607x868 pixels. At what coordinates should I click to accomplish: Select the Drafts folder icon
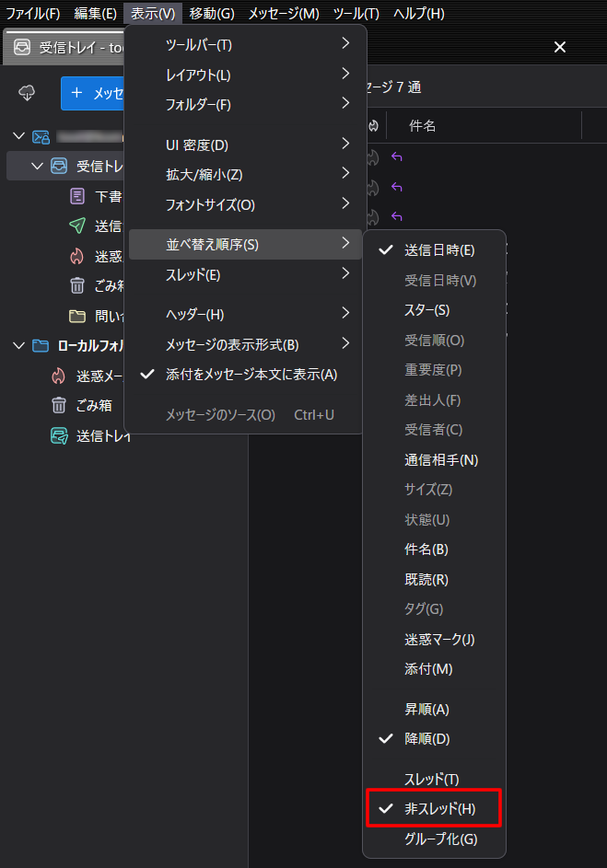(77, 196)
